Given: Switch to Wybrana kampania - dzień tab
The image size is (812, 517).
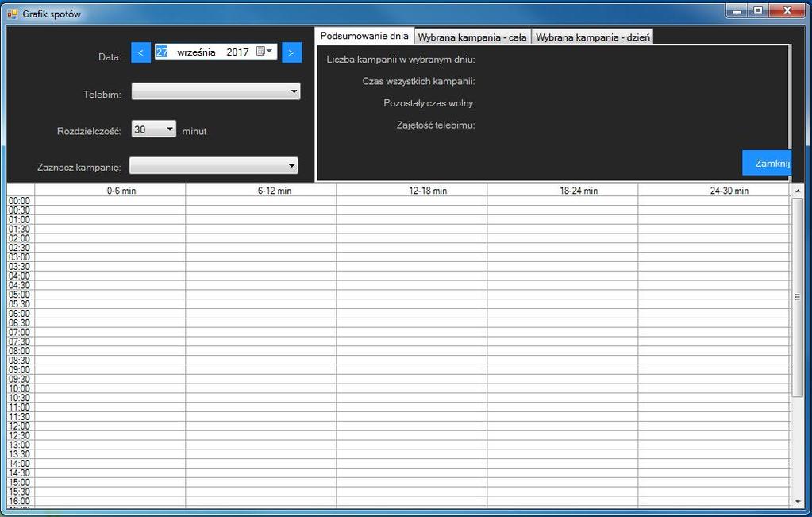Looking at the screenshot, I should pos(592,37).
